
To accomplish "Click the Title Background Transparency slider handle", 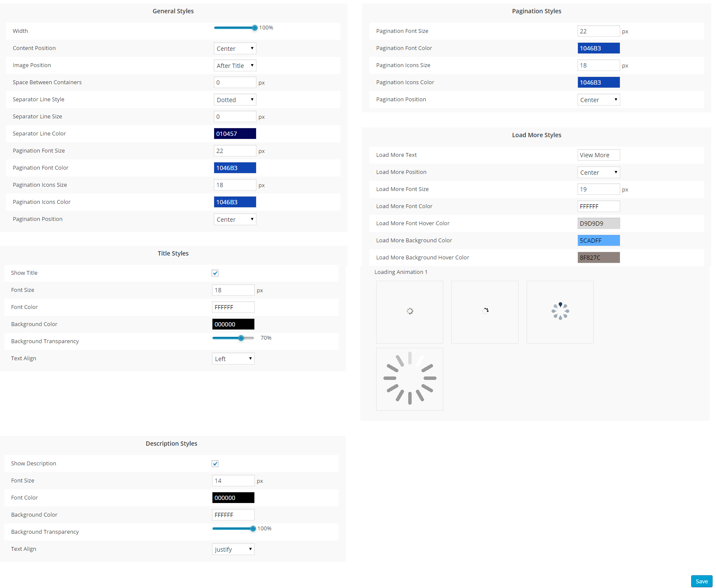I will pyautogui.click(x=241, y=338).
